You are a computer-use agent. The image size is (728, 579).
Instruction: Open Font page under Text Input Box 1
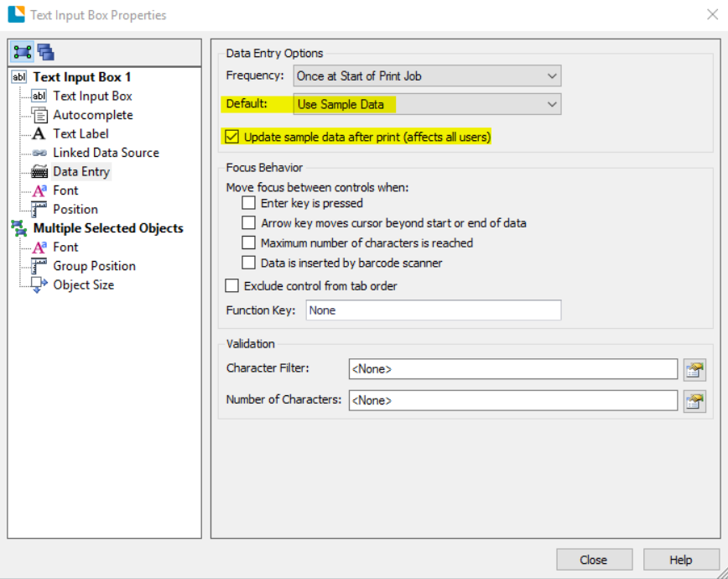pyautogui.click(x=65, y=190)
